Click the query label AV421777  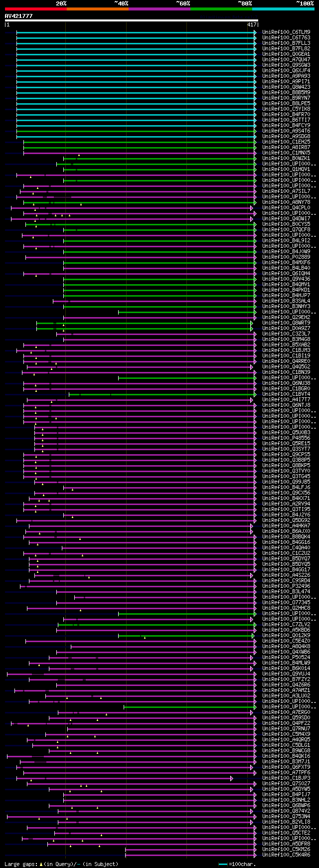pyautogui.click(x=19, y=16)
